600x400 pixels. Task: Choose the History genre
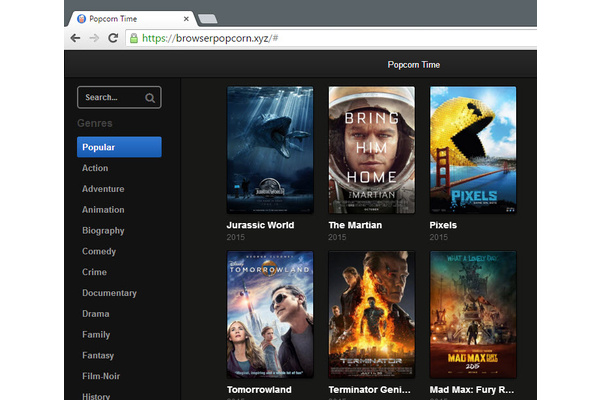coord(96,396)
